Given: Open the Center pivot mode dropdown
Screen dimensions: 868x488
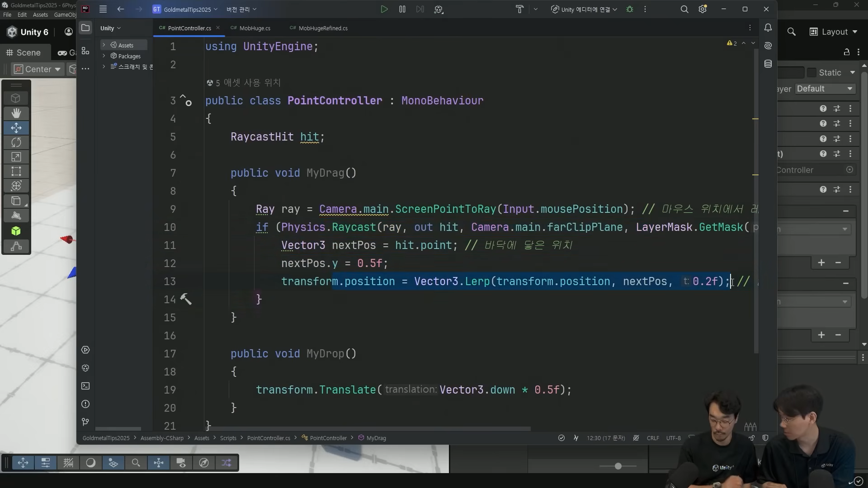Looking at the screenshot, I should click(x=38, y=69).
